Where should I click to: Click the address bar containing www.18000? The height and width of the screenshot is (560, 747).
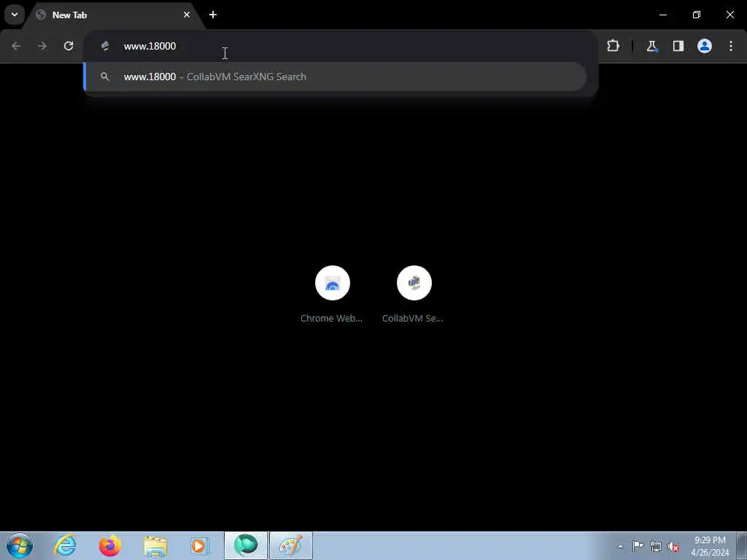[340, 46]
